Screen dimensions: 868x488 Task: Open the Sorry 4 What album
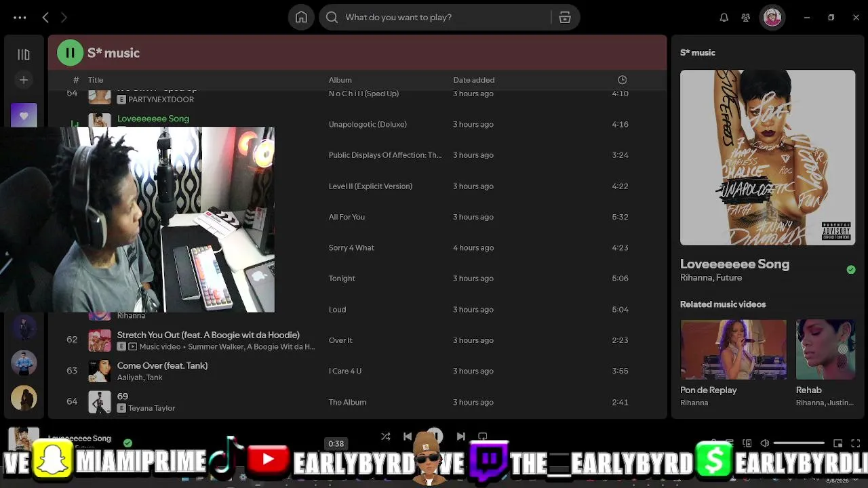tap(351, 248)
